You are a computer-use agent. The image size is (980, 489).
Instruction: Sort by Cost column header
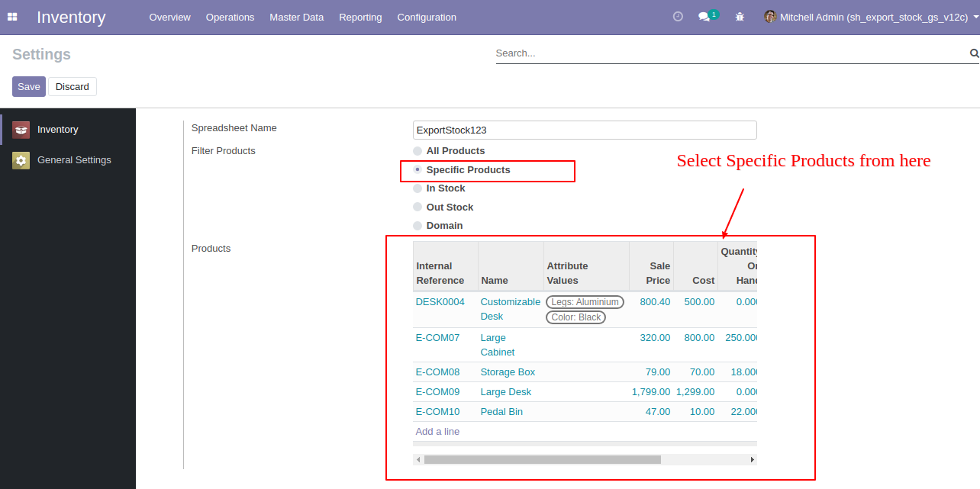coord(696,265)
